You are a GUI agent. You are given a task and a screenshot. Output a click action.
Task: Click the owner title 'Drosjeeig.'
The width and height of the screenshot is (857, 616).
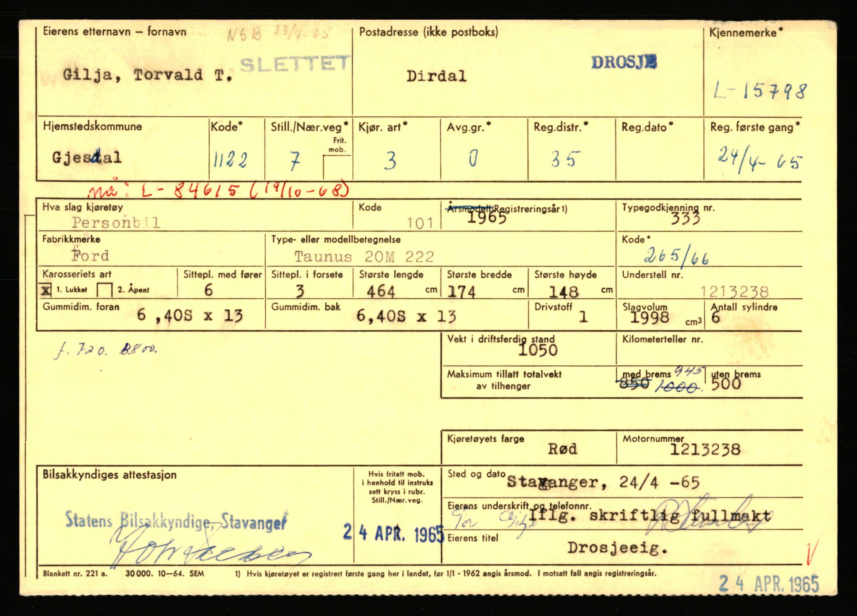point(618,548)
